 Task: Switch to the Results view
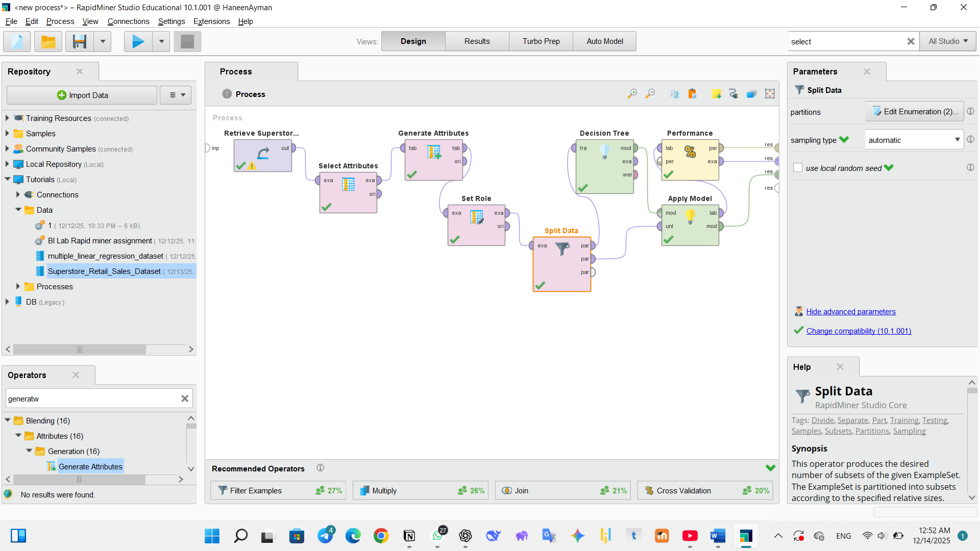[x=477, y=41]
